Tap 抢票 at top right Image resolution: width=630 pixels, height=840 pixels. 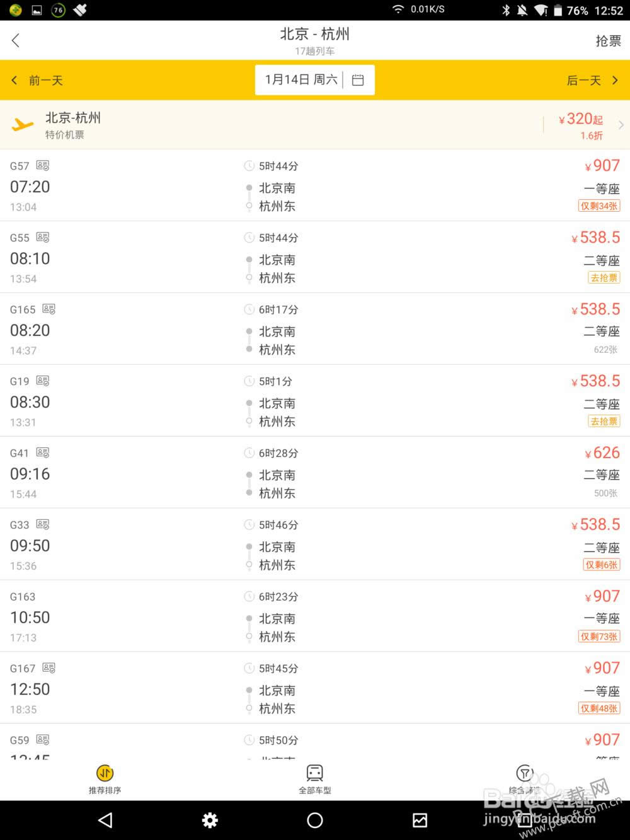tap(608, 41)
